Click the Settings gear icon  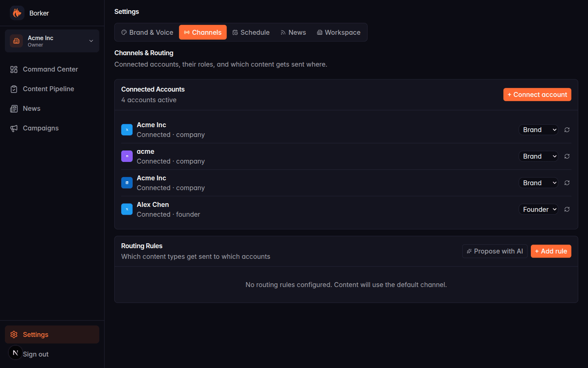(15, 334)
